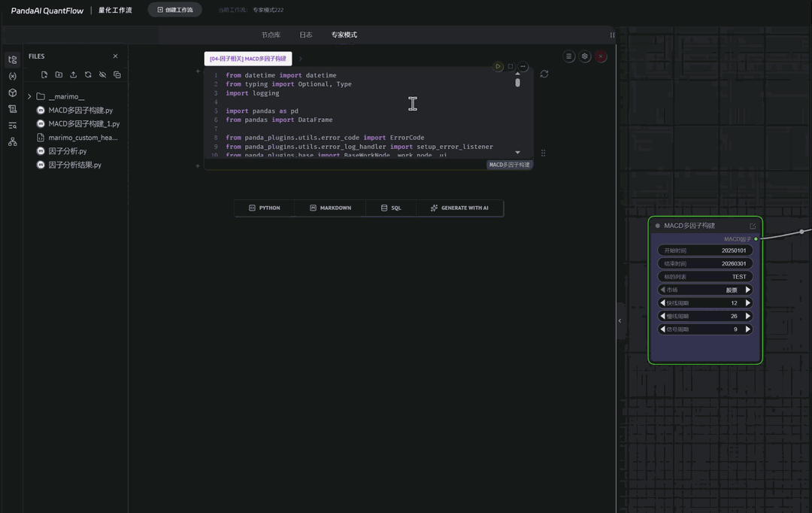
Task: Collapse the side panel via left chevron handle
Action: pyautogui.click(x=620, y=320)
